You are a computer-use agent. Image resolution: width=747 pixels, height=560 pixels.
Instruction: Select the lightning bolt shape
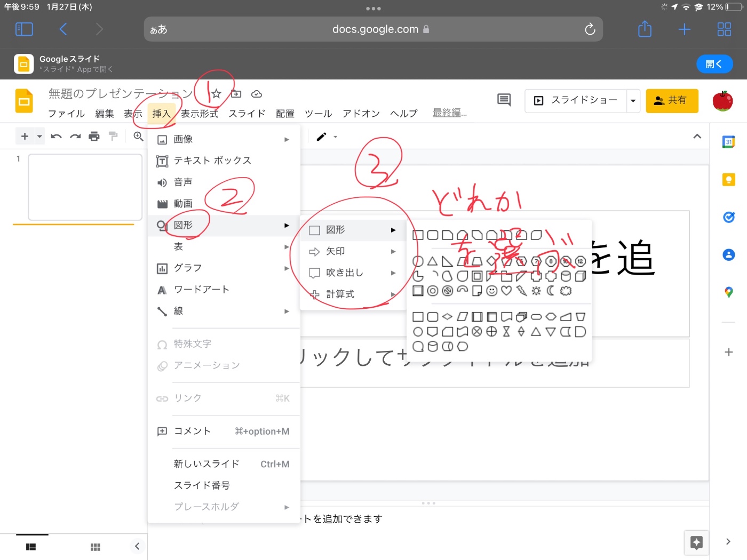[x=521, y=291]
